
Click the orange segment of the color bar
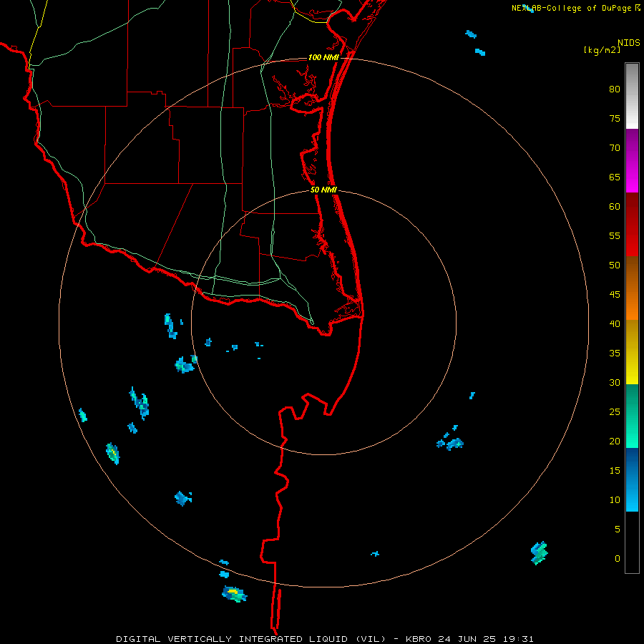(632, 288)
